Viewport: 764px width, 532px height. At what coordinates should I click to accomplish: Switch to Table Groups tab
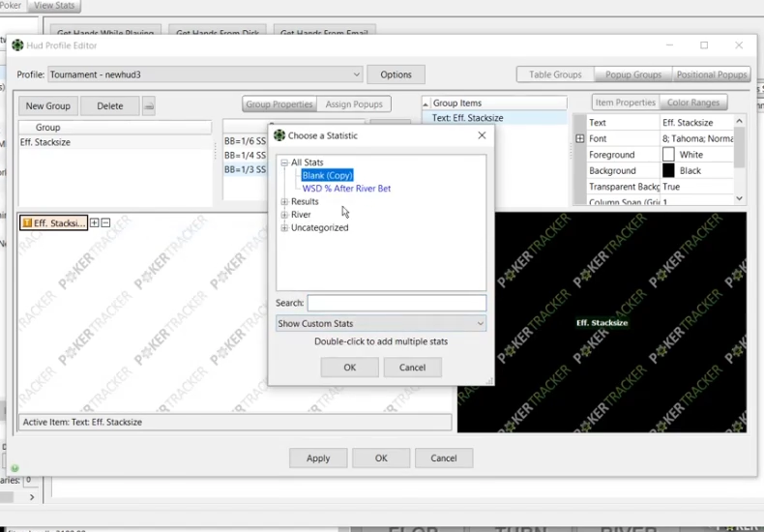555,74
